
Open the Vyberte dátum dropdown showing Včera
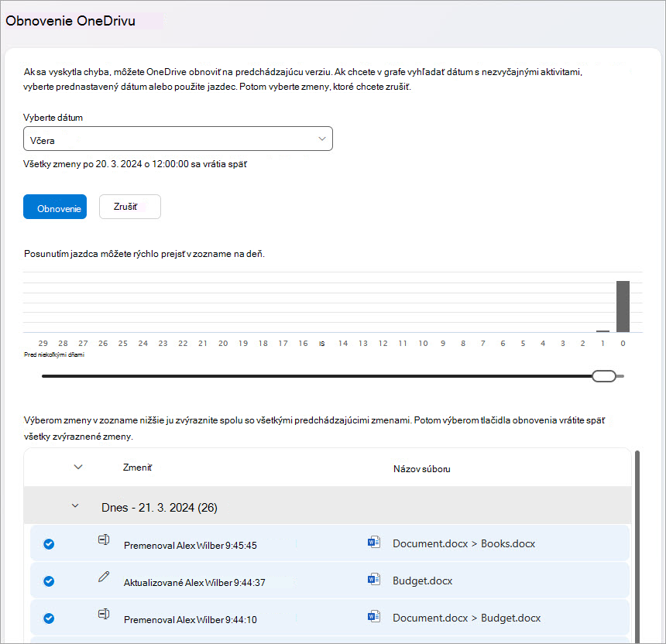pyautogui.click(x=178, y=139)
